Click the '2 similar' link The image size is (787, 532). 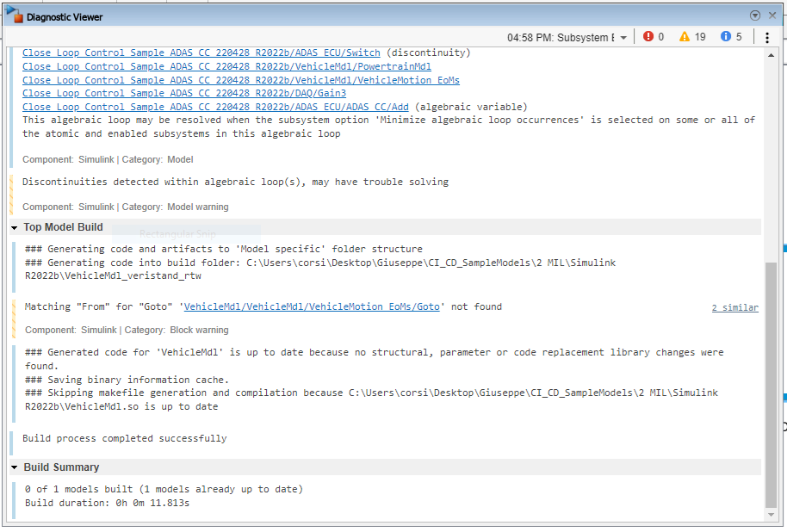click(734, 307)
